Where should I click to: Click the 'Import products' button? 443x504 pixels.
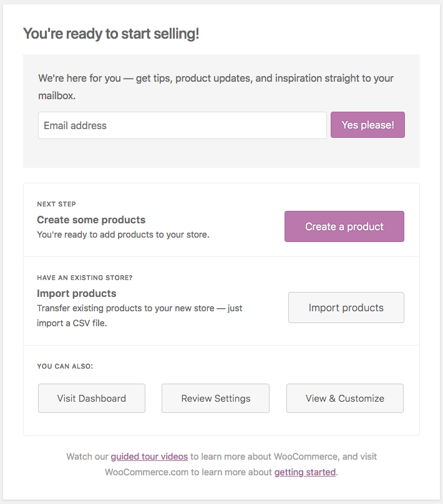pos(346,308)
